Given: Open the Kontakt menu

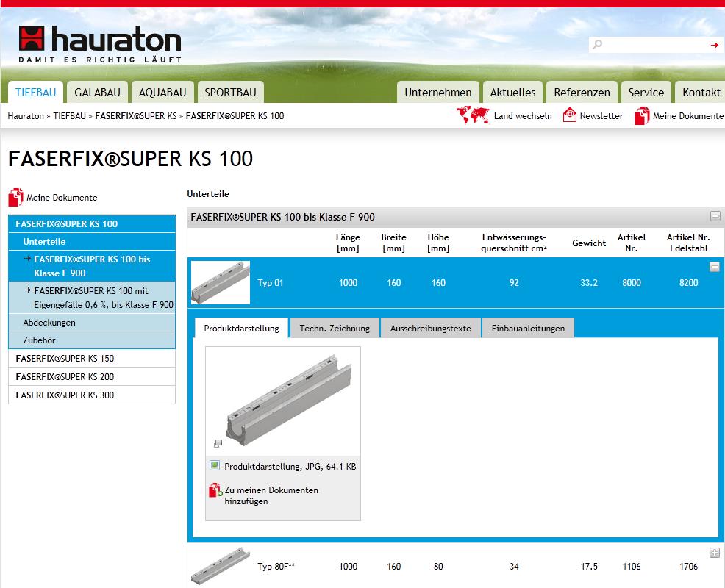Looking at the screenshot, I should tap(701, 92).
